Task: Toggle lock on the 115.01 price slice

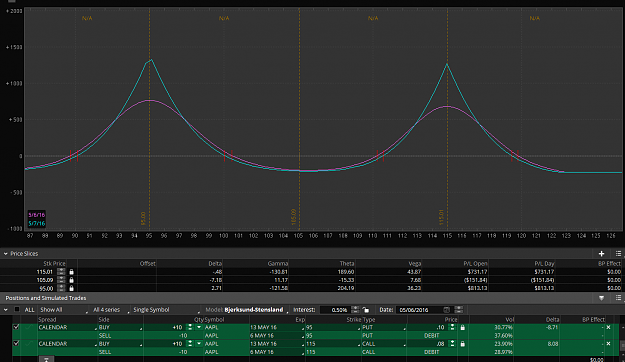Action: (71, 272)
